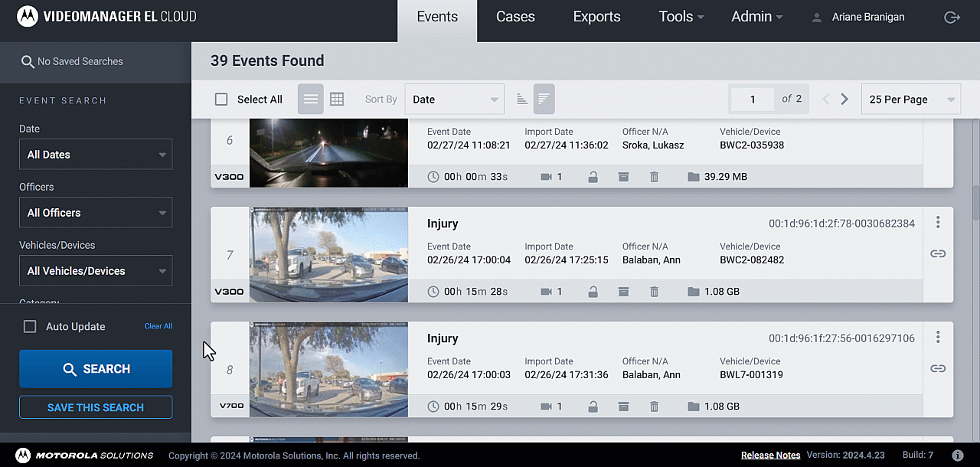Open three-dot menu for event 7
The image size is (980, 467).
coord(938,223)
